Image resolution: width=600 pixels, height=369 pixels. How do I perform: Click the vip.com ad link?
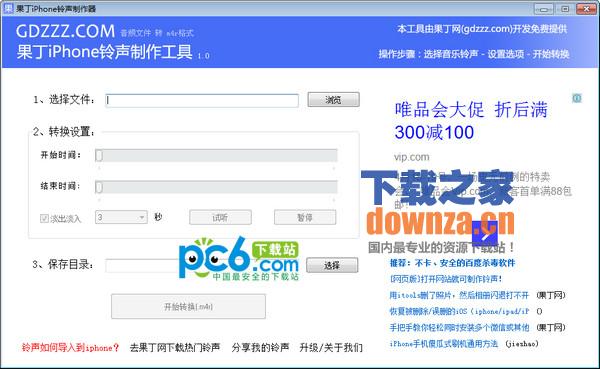412,157
